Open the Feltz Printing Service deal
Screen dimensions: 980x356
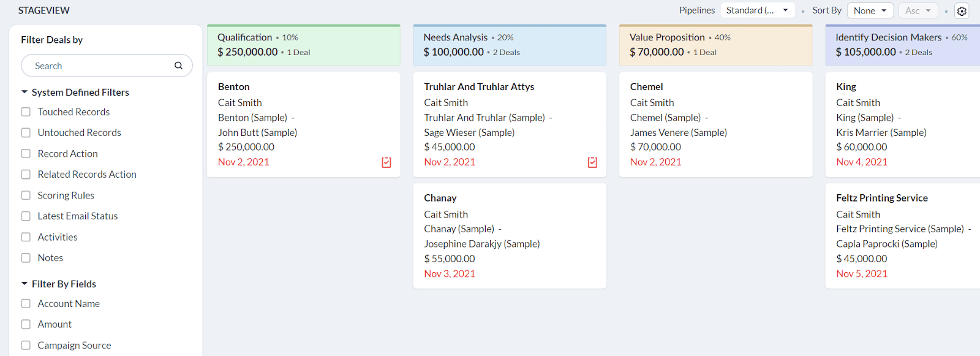coord(881,198)
